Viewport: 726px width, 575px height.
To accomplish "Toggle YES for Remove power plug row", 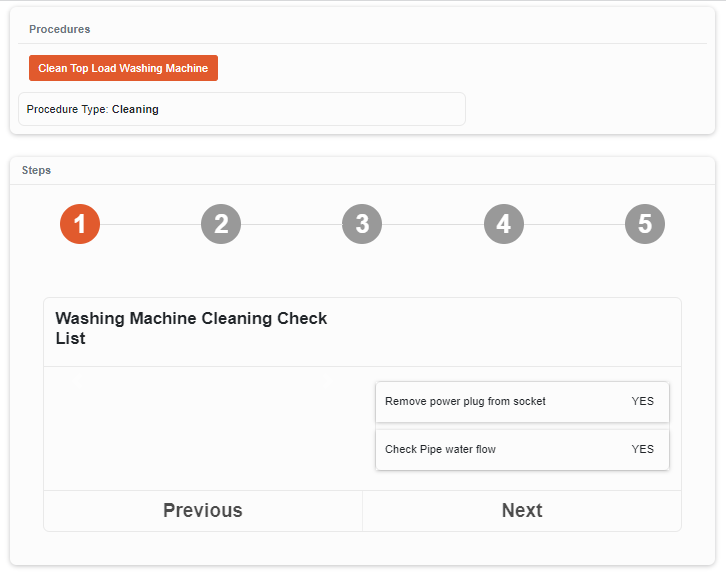I will pyautogui.click(x=642, y=401).
